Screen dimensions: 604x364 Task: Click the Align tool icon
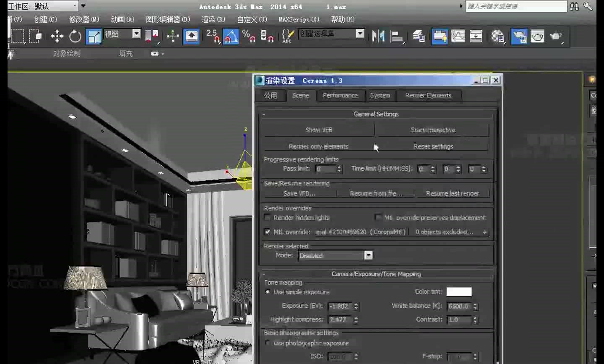pos(396,36)
